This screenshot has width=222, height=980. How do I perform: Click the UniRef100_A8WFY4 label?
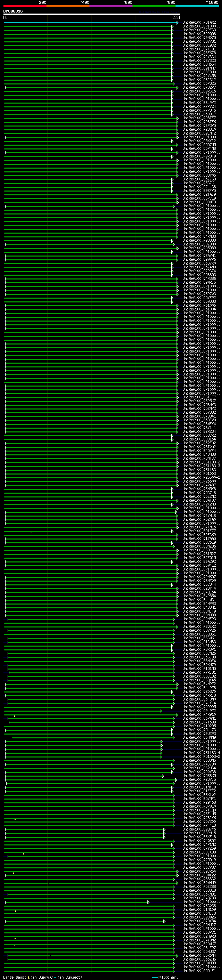[199, 424]
